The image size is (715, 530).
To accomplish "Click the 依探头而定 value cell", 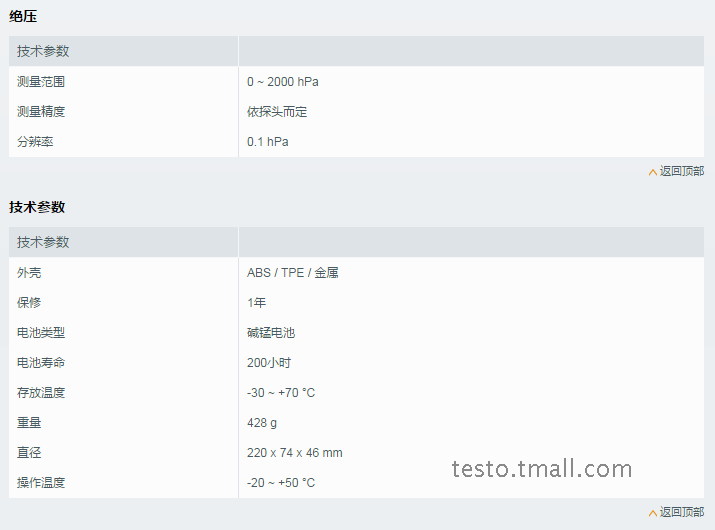I will [277, 112].
